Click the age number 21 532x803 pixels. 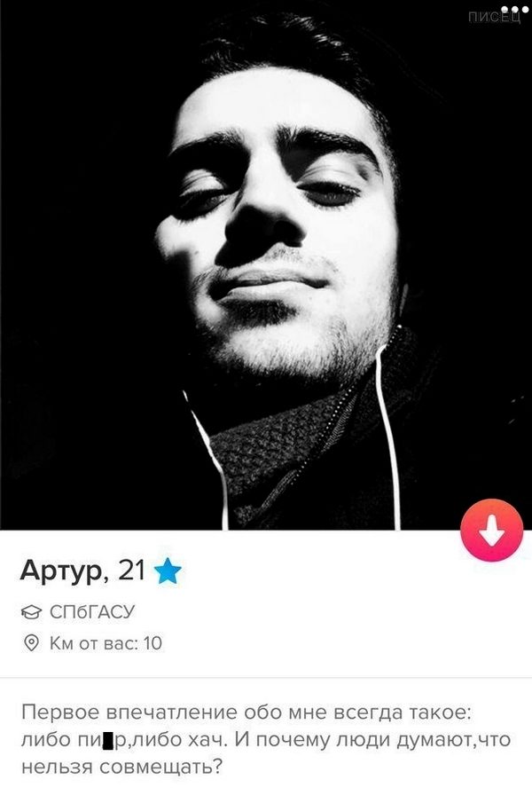tap(131, 570)
